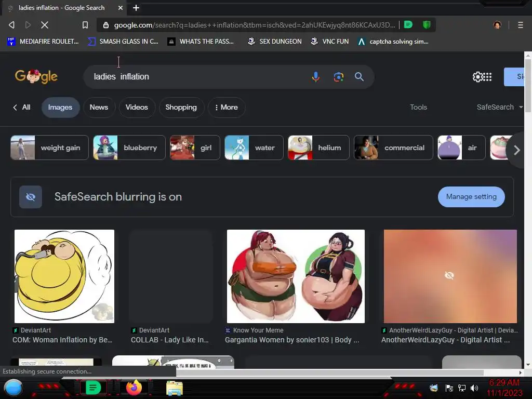Reveal the blurred AnotherWeirdLazyGuy image
The height and width of the screenshot is (399, 532).
pyautogui.click(x=450, y=276)
